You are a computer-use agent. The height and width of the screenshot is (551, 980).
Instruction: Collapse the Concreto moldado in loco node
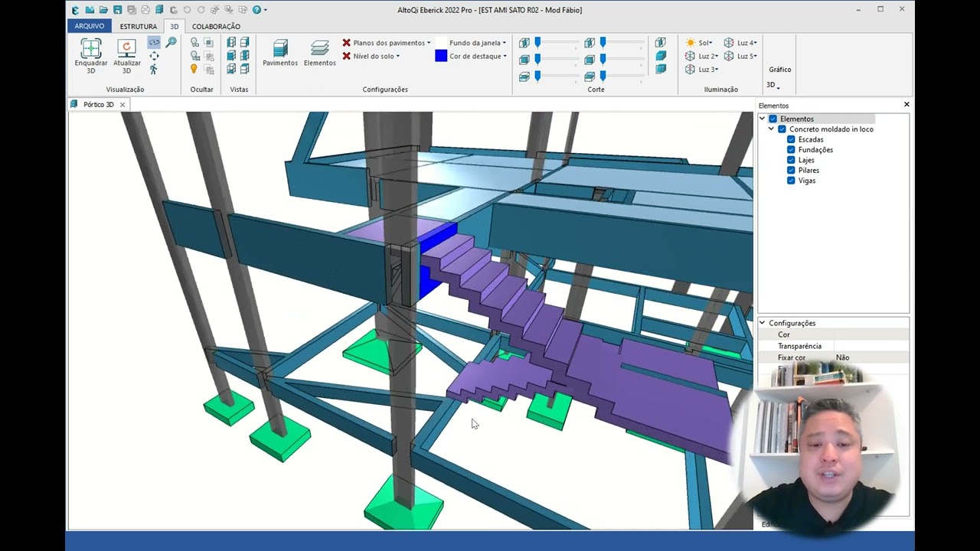point(772,129)
